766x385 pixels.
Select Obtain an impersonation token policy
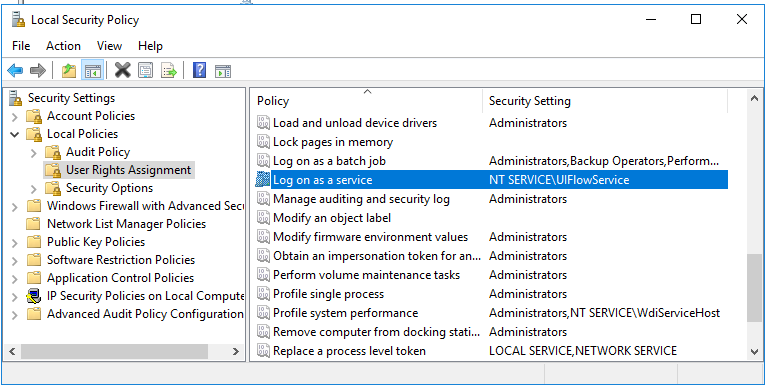point(377,256)
